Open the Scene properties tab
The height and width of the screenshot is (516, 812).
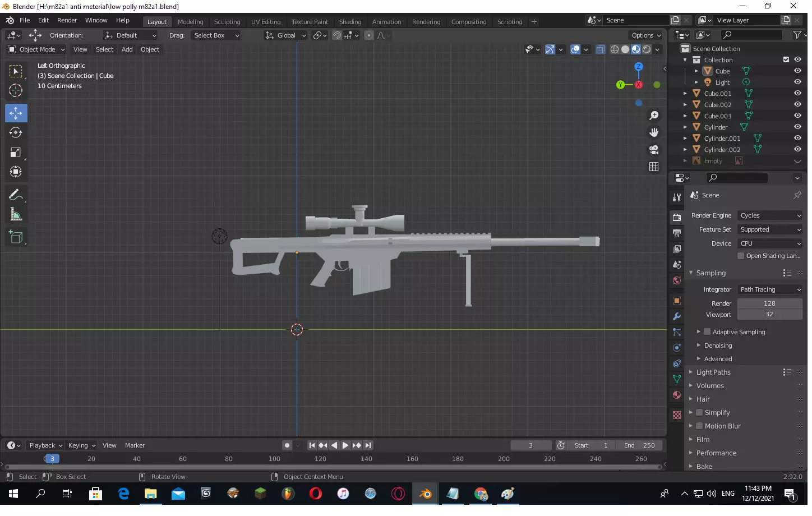677,265
